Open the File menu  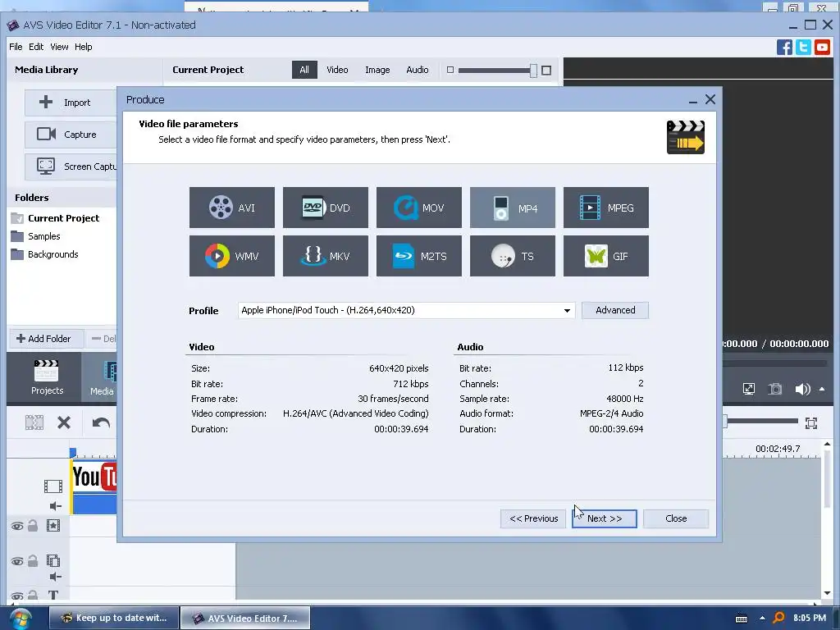[16, 47]
